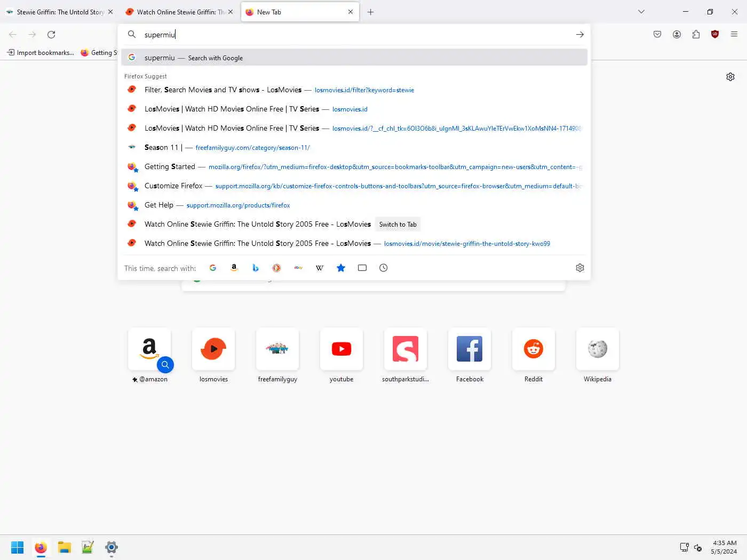The image size is (747, 560).
Task: Search open tabs using the tabs icon
Action: [362, 268]
